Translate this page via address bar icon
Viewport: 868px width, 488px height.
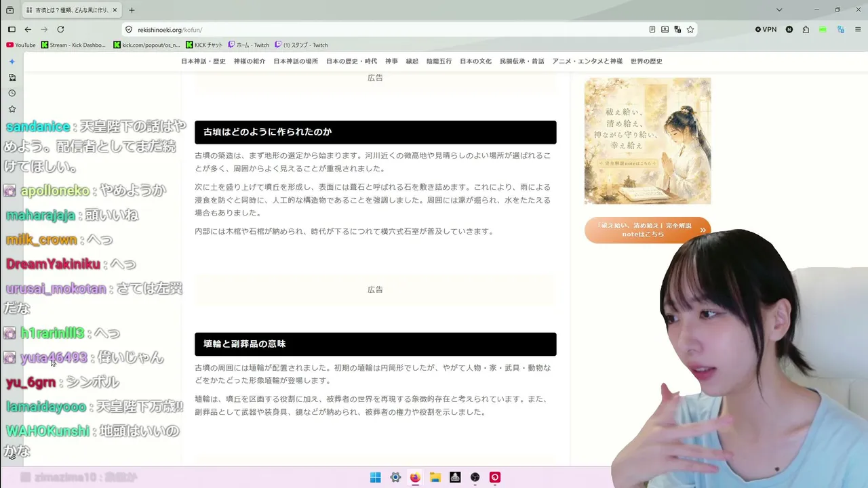677,30
